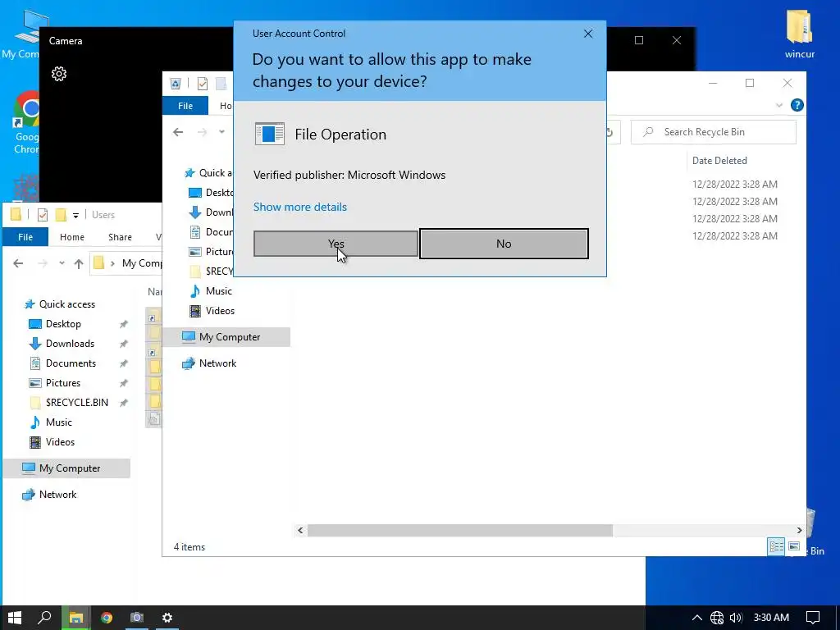Click scroll right arrow in Recycle Bin window
Viewport: 840px width, 630px height.
point(799,531)
